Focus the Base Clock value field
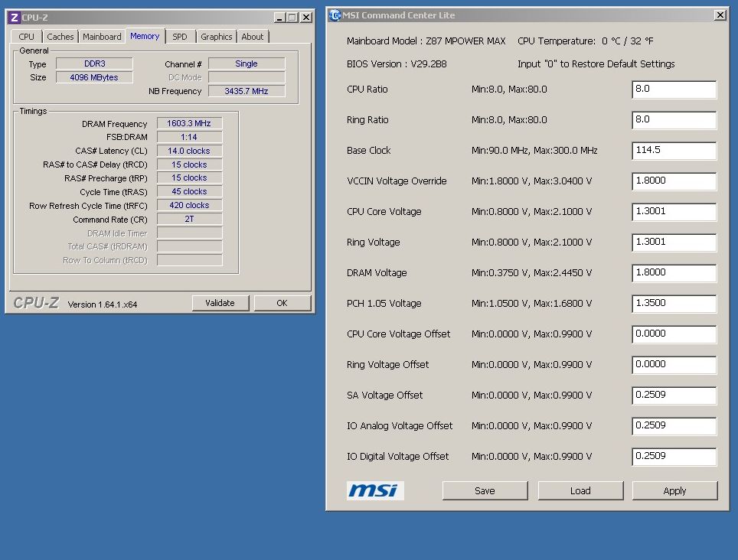Screen dimensions: 738x560 (674, 151)
